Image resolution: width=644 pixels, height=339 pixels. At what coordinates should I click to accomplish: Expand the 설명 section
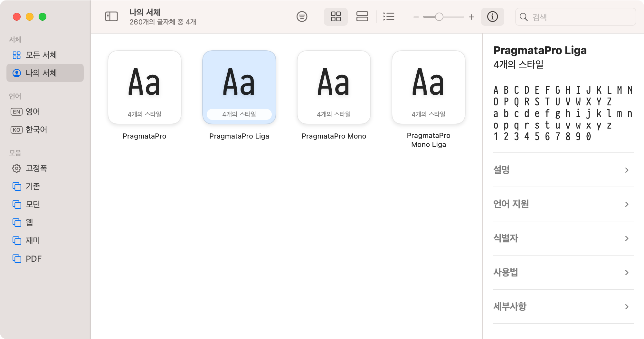[x=563, y=170]
